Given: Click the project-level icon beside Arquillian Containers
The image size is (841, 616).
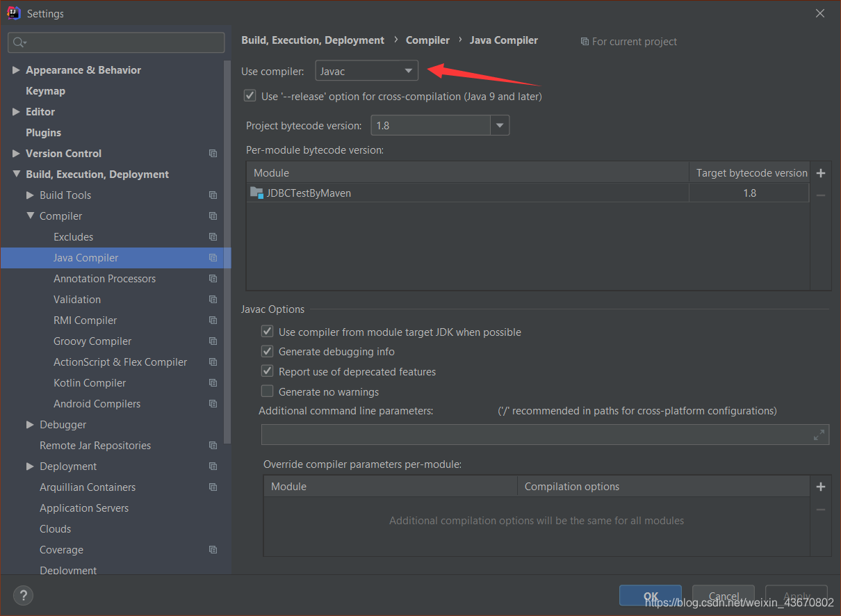Looking at the screenshot, I should [213, 487].
